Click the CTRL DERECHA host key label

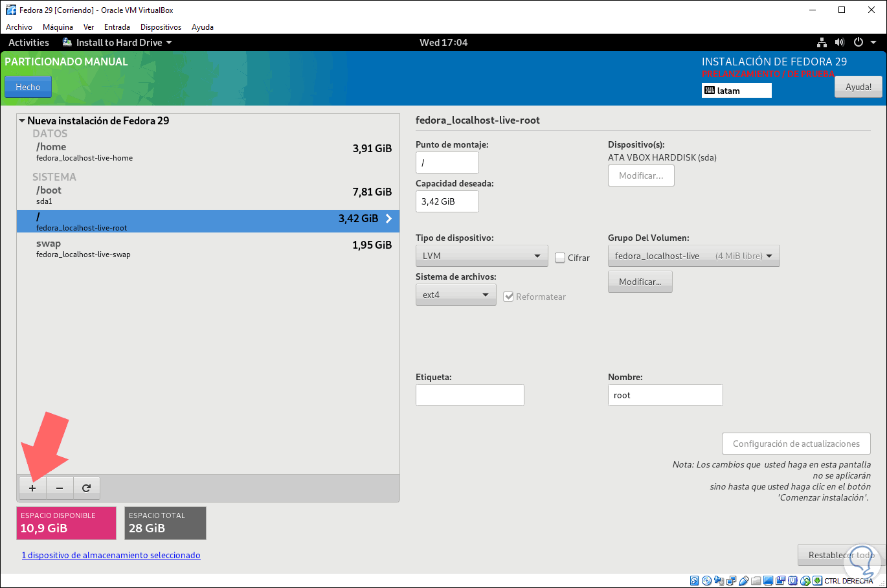click(x=849, y=581)
